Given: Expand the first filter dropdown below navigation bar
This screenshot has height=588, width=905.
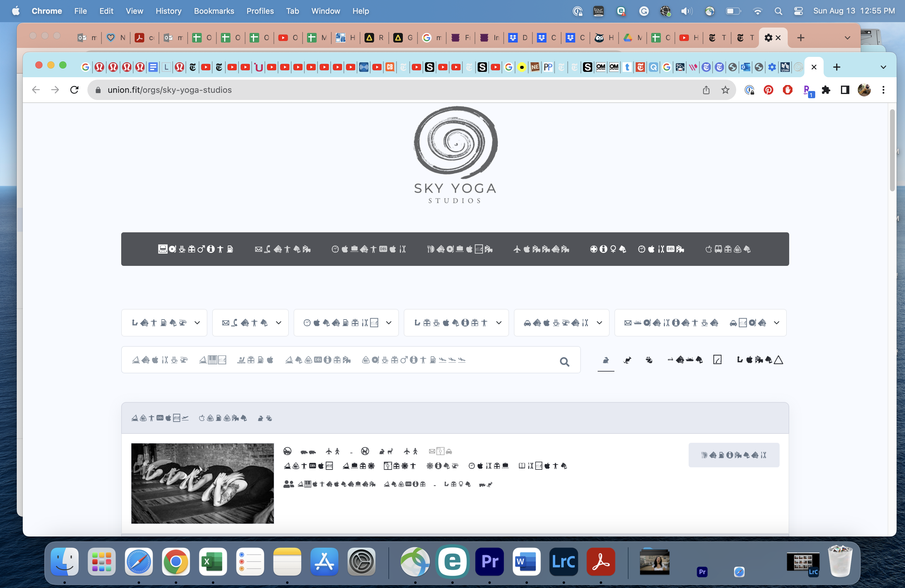Looking at the screenshot, I should [x=164, y=322].
